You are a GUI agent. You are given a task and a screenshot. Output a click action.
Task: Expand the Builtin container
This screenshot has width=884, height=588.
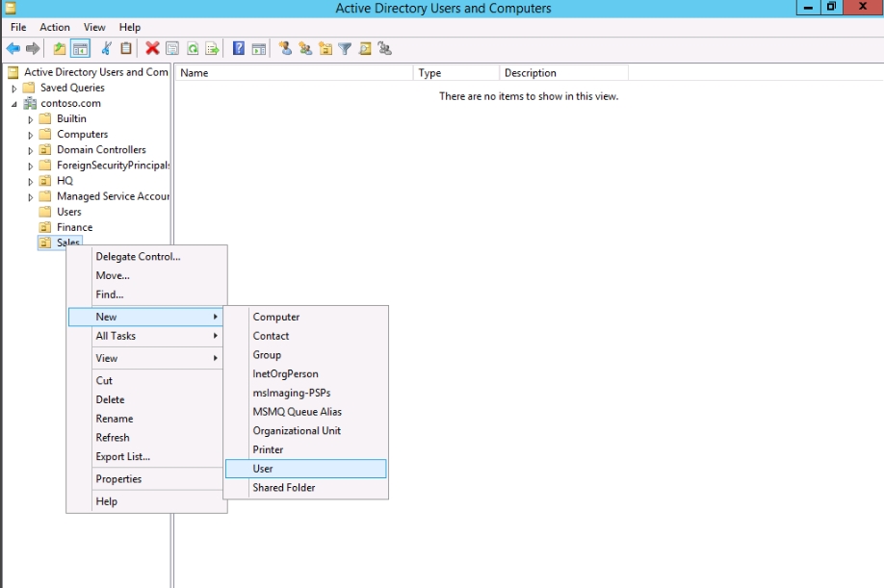click(31, 119)
